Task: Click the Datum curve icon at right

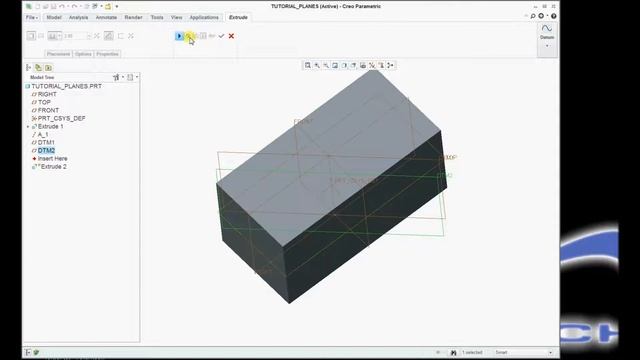Action: tap(547, 29)
